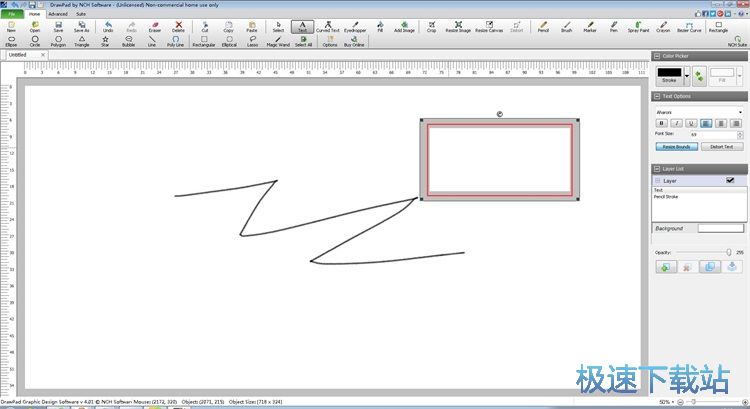The width and height of the screenshot is (750, 409).
Task: Toggle the Layer visibility checkbox
Action: 730,180
